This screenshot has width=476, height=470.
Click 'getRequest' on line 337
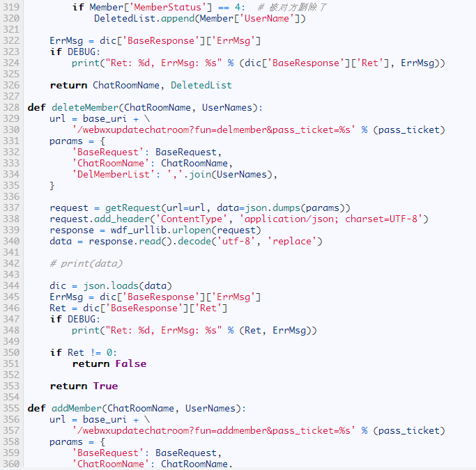[x=133, y=208]
